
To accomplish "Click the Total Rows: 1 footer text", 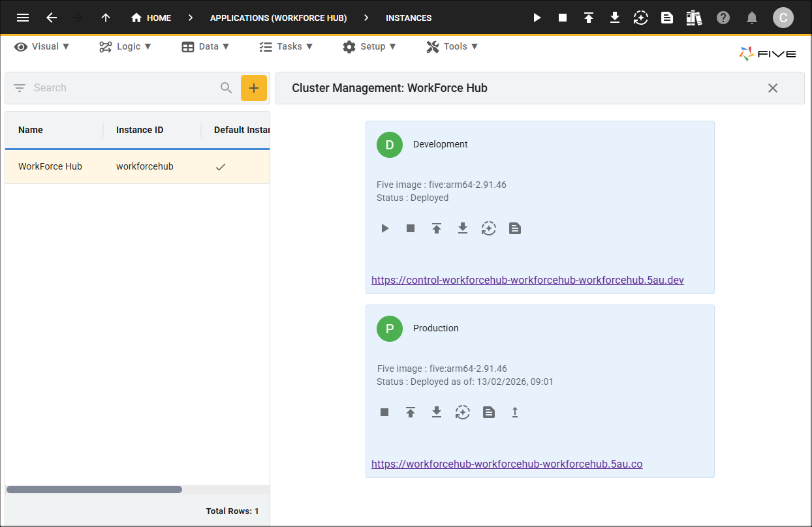I will [x=232, y=511].
